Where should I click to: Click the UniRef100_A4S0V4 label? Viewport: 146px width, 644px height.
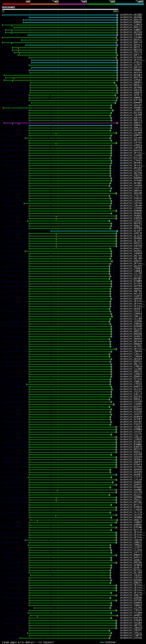131,72
